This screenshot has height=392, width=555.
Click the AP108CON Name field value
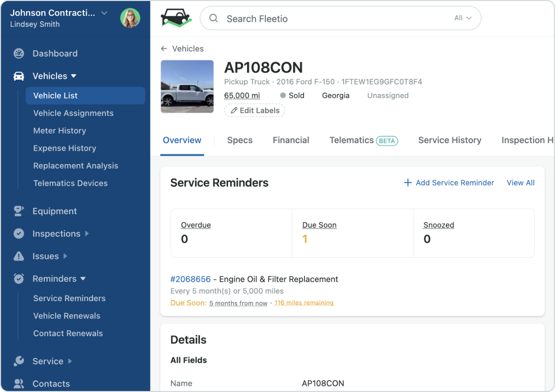[x=323, y=383]
